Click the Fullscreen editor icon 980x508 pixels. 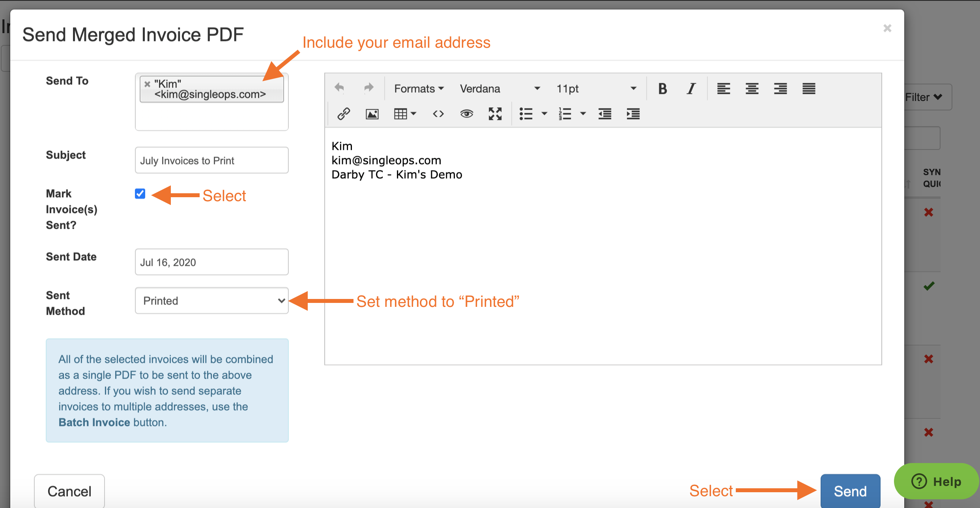[x=494, y=114]
